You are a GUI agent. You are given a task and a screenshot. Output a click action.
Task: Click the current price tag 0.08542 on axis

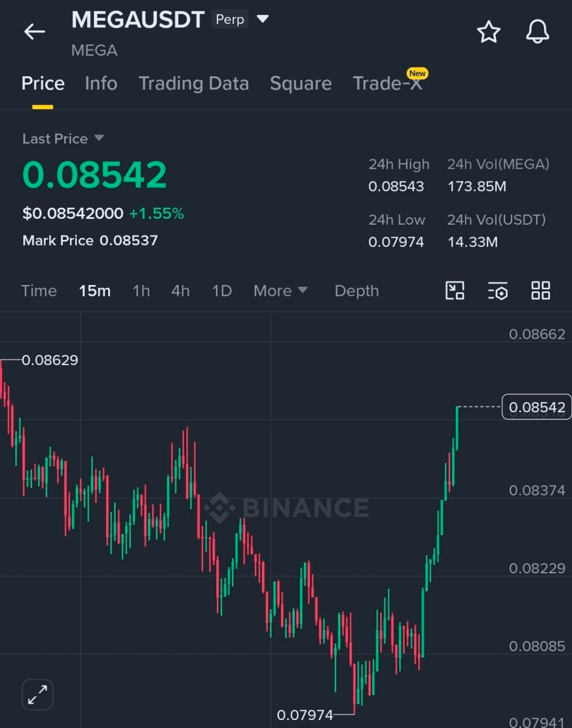point(537,407)
